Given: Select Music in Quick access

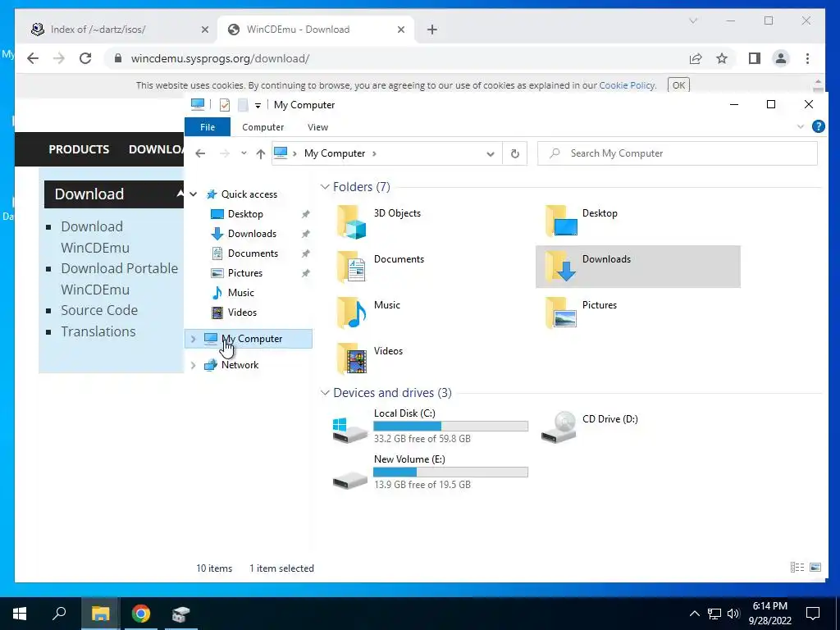Looking at the screenshot, I should click(x=240, y=293).
